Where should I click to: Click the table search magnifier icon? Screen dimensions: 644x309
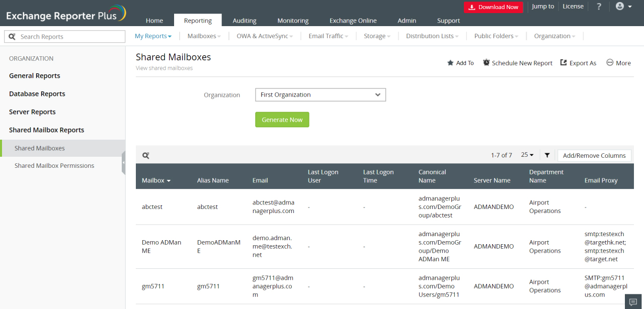point(146,156)
